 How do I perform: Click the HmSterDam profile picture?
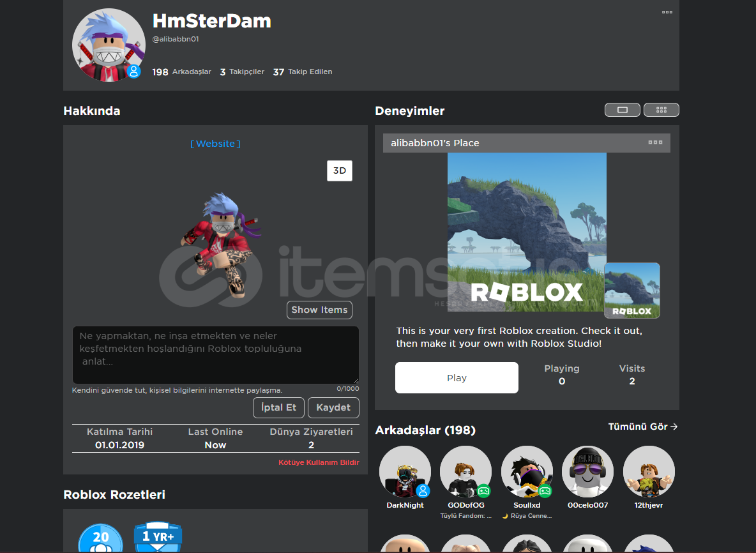pos(109,45)
